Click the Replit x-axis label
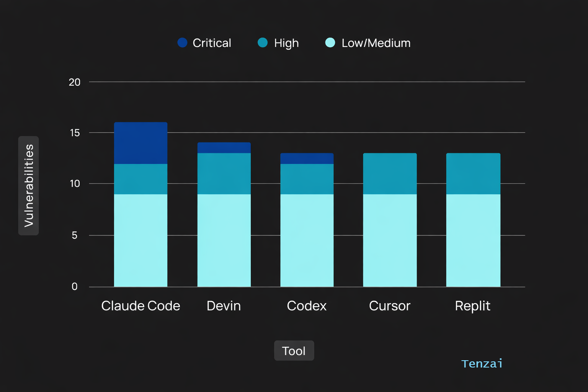The width and height of the screenshot is (588, 392). tap(472, 306)
